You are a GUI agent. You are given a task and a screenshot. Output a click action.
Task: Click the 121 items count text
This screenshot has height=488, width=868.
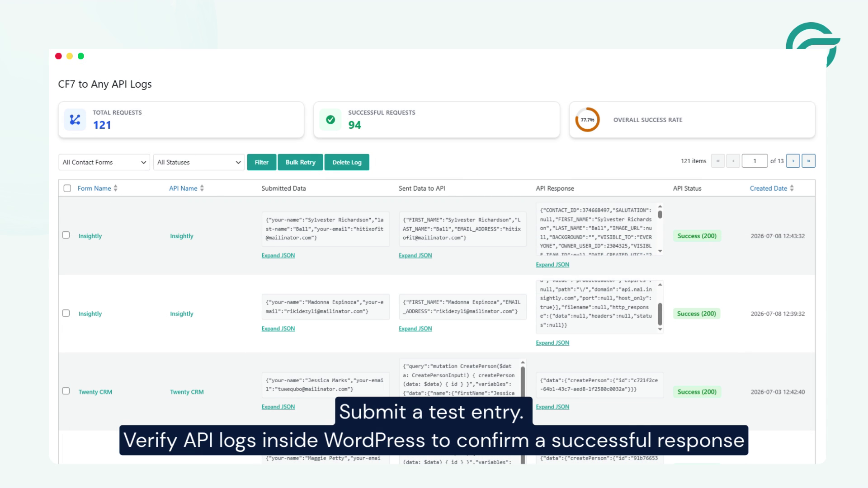[x=693, y=161]
